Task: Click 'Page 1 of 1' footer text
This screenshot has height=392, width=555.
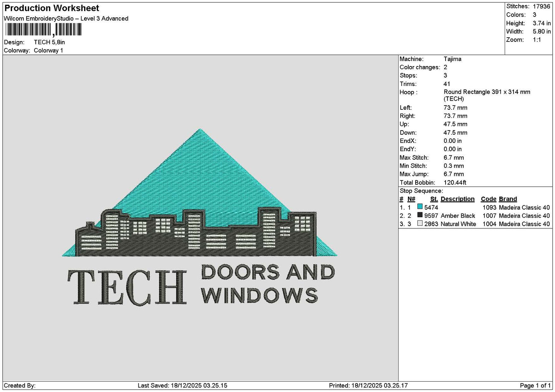Action: (x=535, y=385)
